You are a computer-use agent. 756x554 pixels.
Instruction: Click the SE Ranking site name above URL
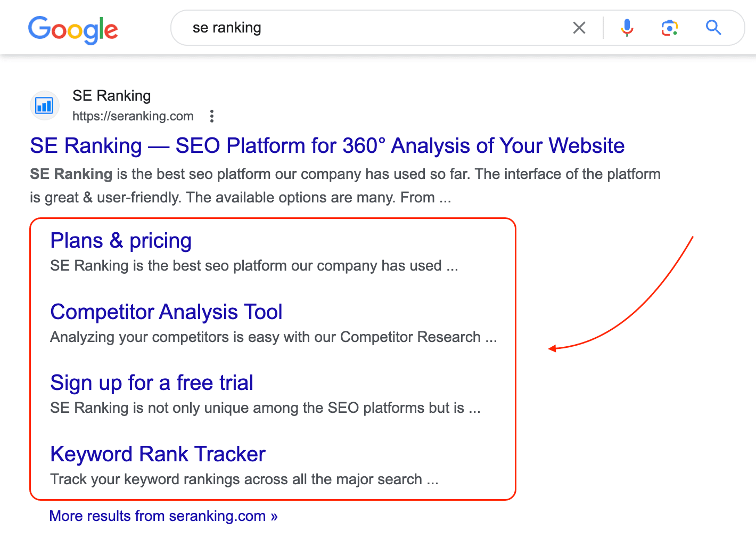point(112,96)
